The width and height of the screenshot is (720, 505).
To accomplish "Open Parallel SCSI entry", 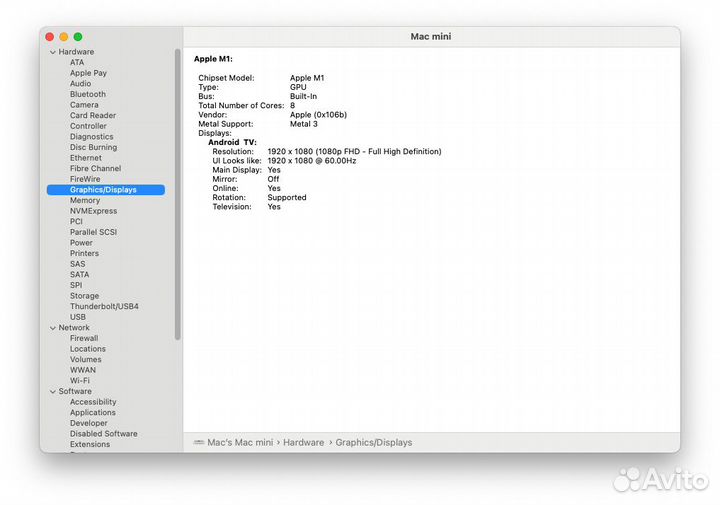I will tap(93, 232).
